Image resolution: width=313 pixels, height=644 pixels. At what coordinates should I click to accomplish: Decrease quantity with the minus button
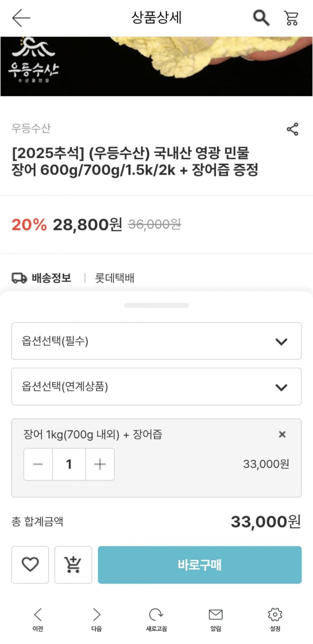coord(38,464)
